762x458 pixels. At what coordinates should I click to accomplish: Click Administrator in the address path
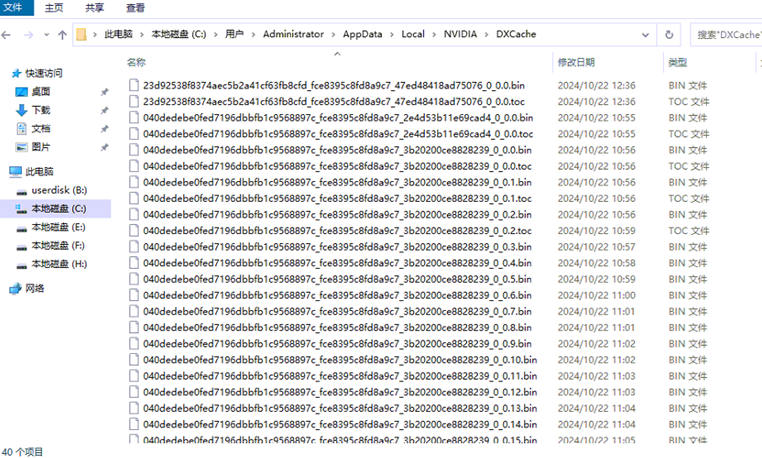click(x=292, y=35)
